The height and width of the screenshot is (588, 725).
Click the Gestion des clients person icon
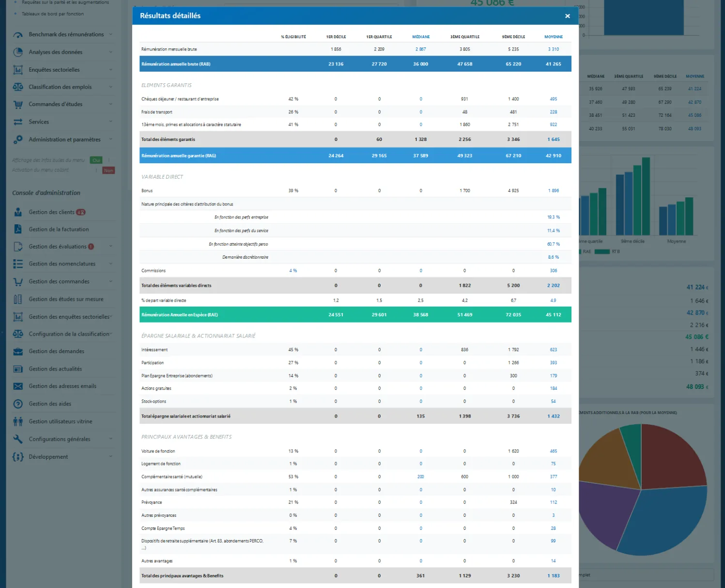pos(18,212)
